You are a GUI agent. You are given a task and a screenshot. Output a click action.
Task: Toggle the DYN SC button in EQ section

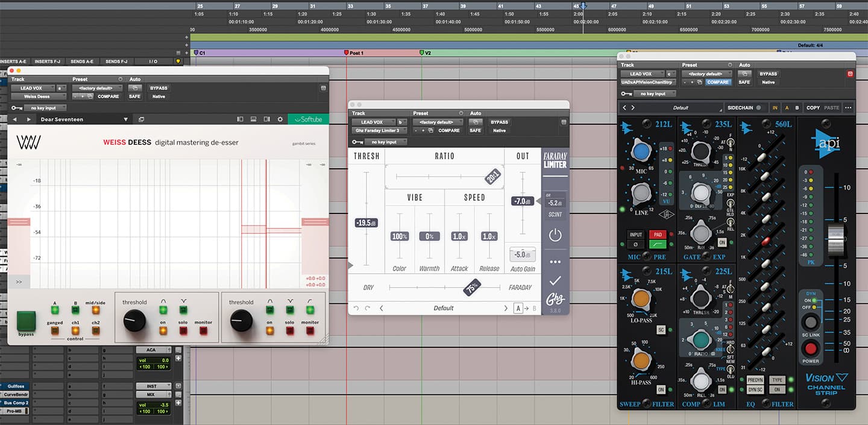755,389
